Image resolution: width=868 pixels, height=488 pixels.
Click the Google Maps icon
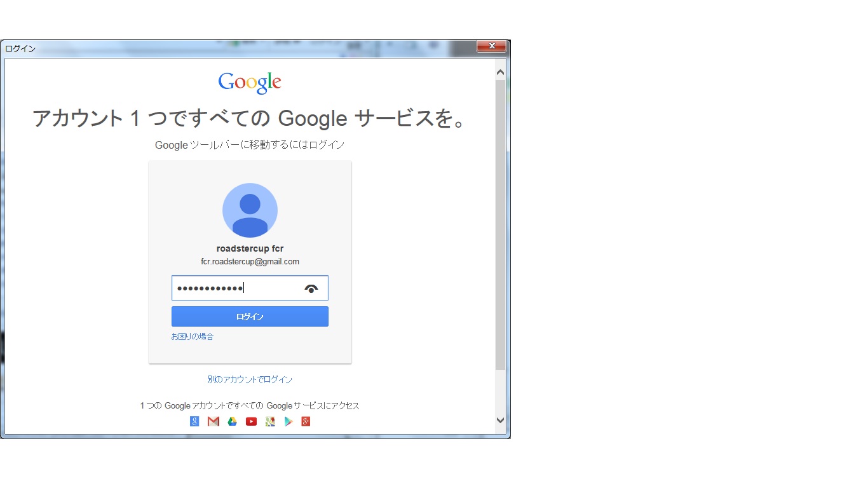(270, 421)
